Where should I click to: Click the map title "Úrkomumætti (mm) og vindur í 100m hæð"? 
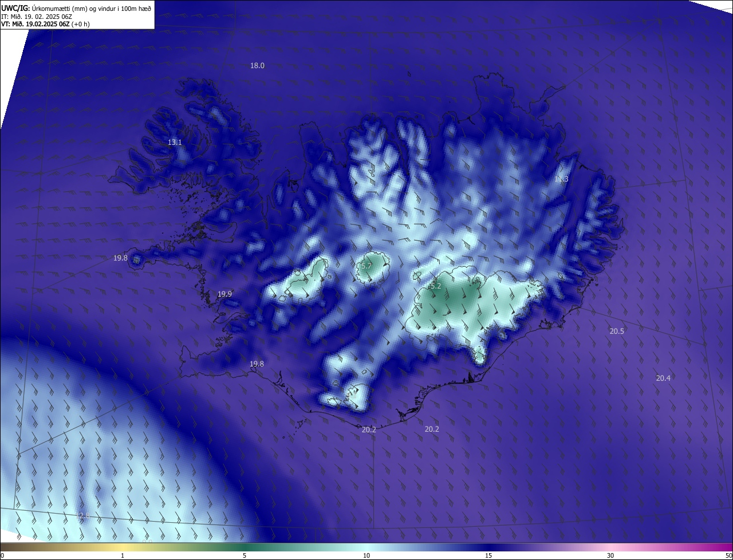click(x=91, y=8)
